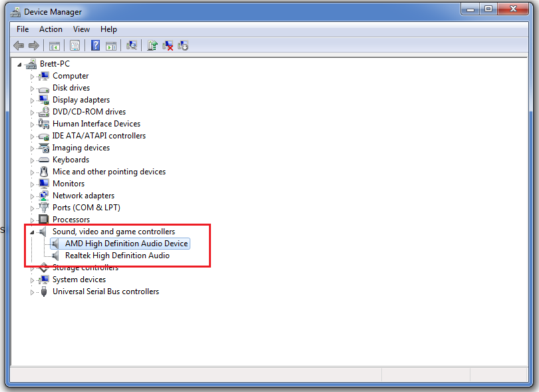Expand the Disk drives arrow

tap(32, 89)
